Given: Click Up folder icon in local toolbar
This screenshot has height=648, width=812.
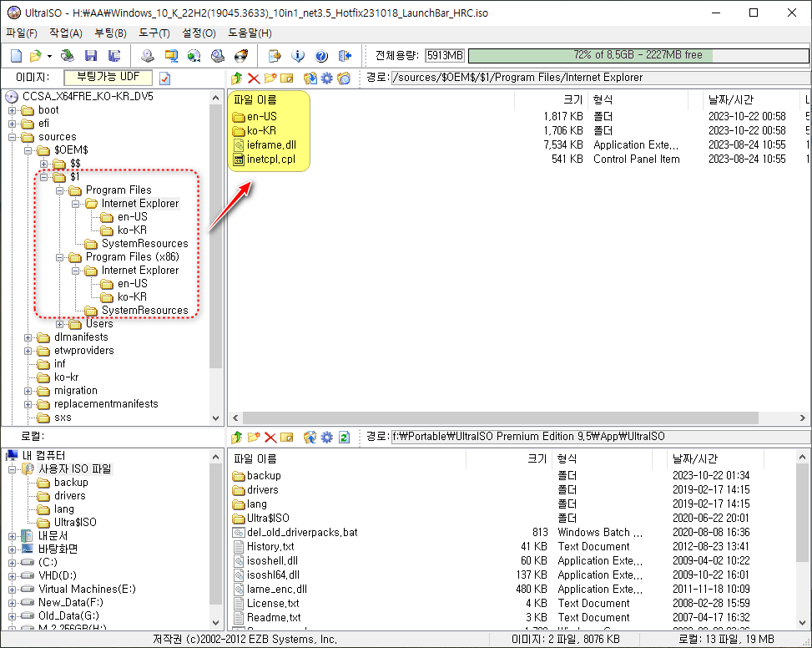Looking at the screenshot, I should 237,438.
